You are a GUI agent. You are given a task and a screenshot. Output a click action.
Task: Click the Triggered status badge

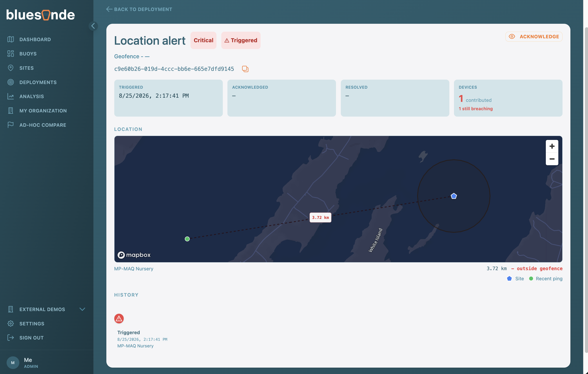pos(241,40)
